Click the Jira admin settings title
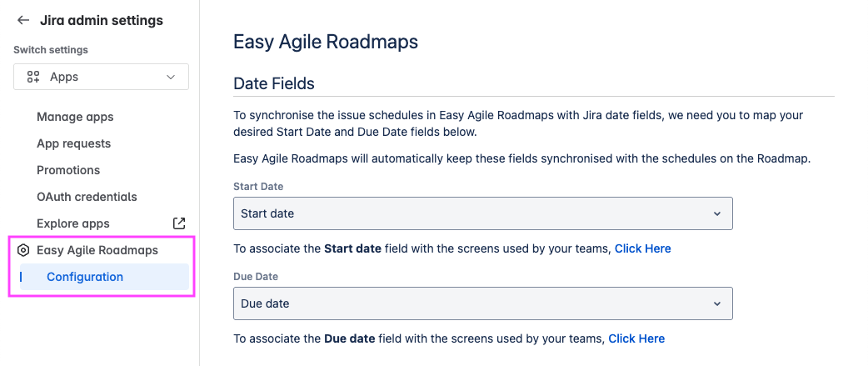This screenshot has width=868, height=366. point(102,20)
